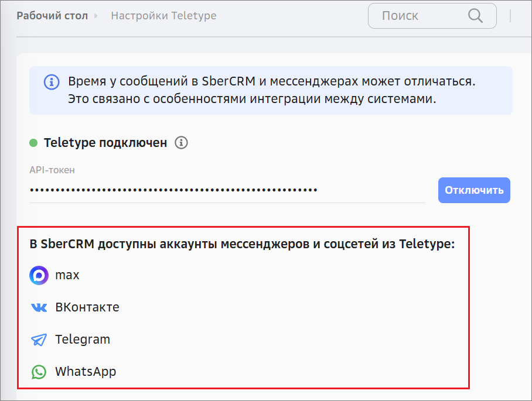The image size is (532, 401).
Task: Select the ВКонтакте account label text
Action: [87, 307]
